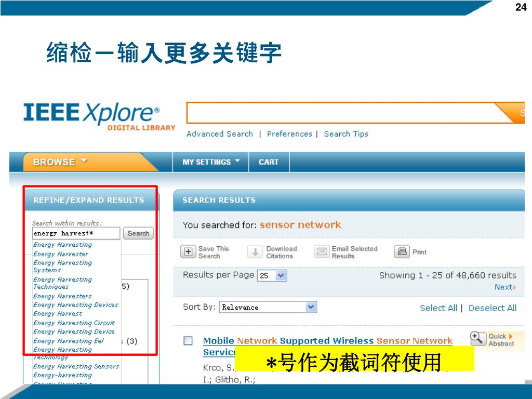Viewport: 532px width, 399px height.
Task: Choose the Energy Harvesting Technology suggestion
Action: click(62, 353)
